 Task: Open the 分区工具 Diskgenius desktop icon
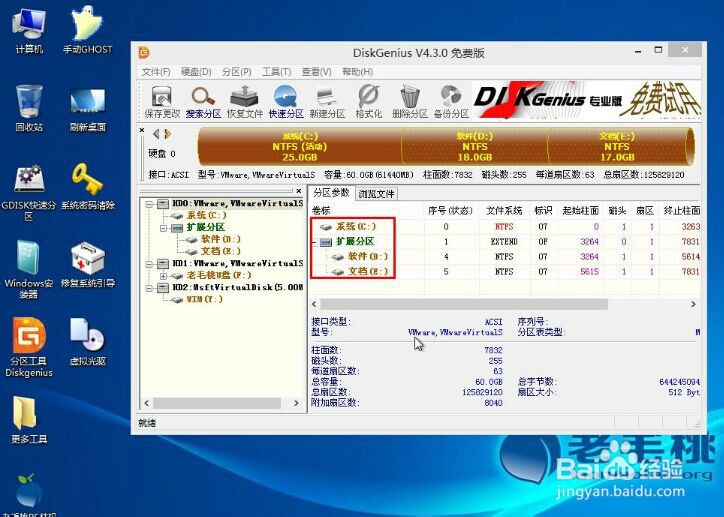[29, 348]
